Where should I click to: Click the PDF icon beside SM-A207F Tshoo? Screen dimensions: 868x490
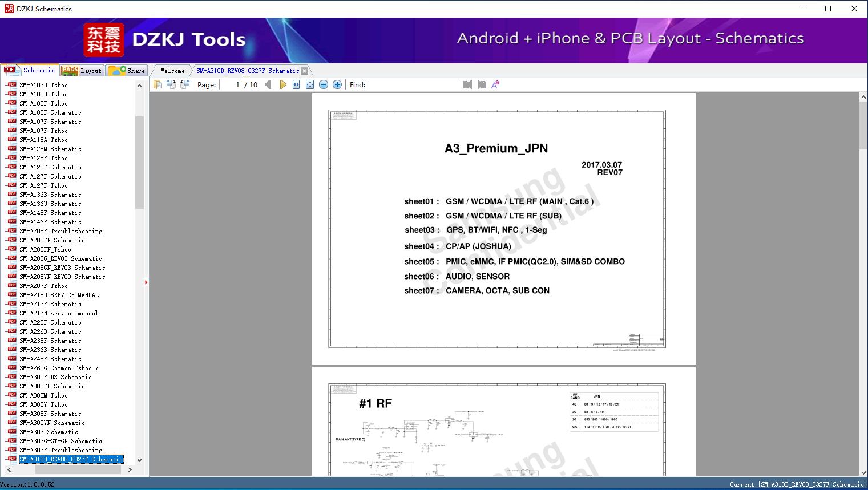coord(11,285)
